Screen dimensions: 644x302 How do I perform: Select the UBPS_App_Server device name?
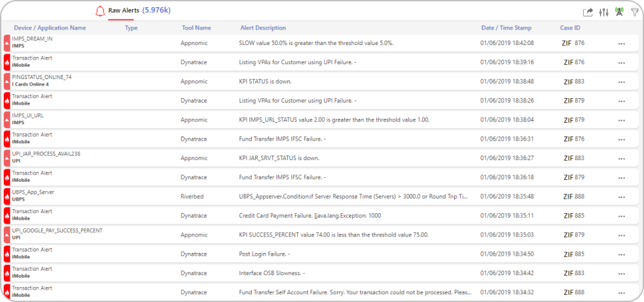(33, 192)
